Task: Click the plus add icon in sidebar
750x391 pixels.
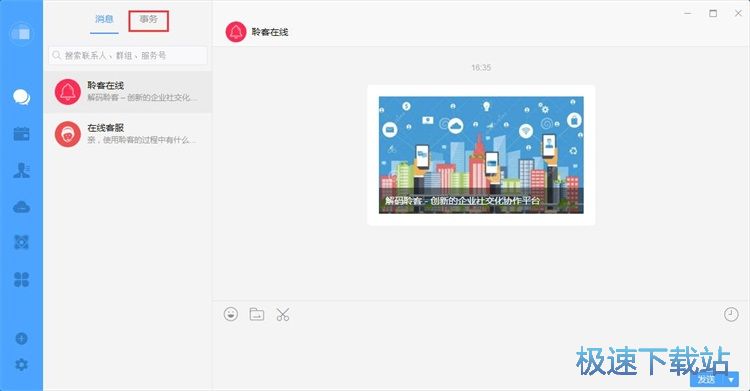Action: (22, 338)
